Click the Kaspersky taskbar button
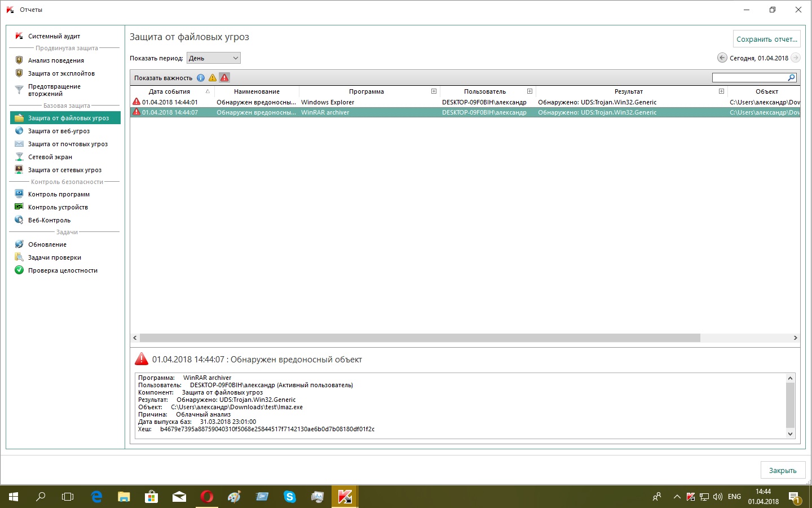812x508 pixels. pos(345,497)
